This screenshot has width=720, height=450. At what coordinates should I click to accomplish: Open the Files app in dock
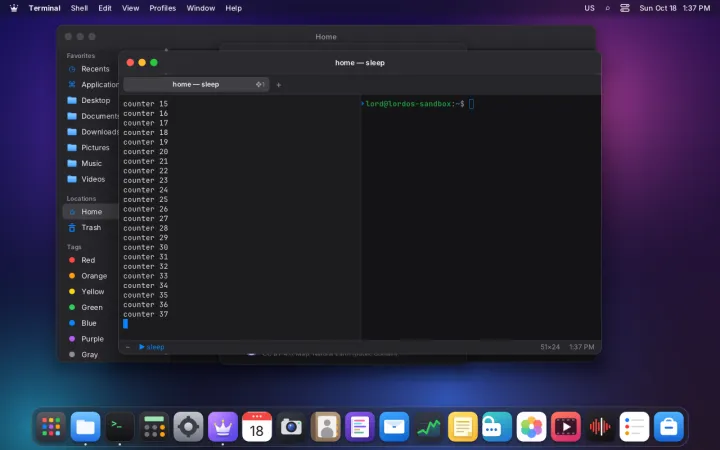[85, 427]
